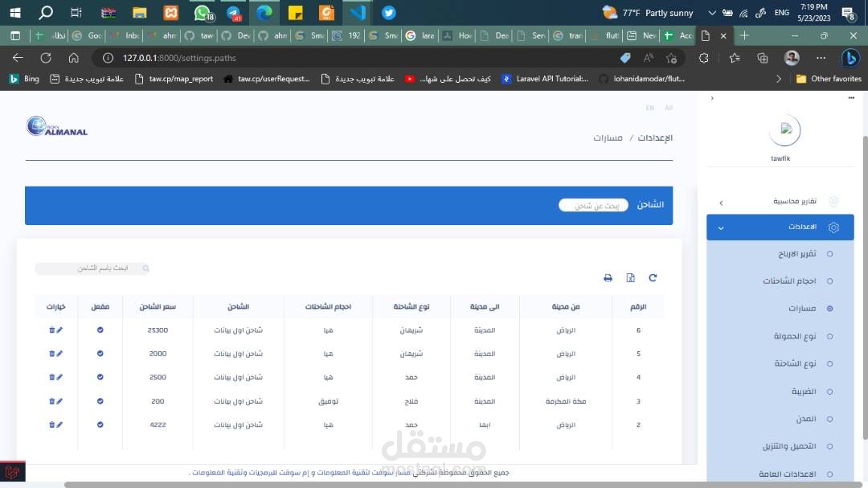The width and height of the screenshot is (868, 488).
Task: Click the search magnifier in table search box
Action: (x=145, y=269)
